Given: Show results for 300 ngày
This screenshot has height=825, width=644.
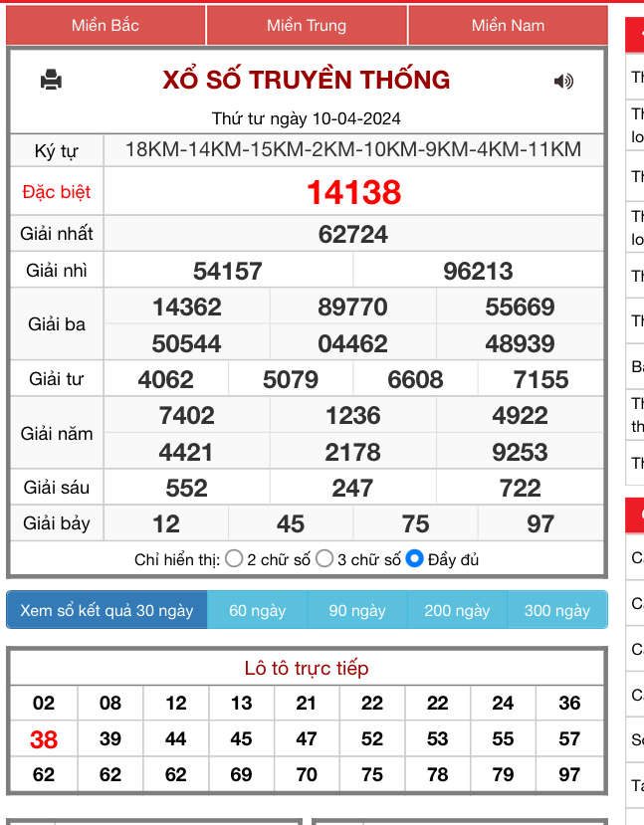Looking at the screenshot, I should (557, 610).
